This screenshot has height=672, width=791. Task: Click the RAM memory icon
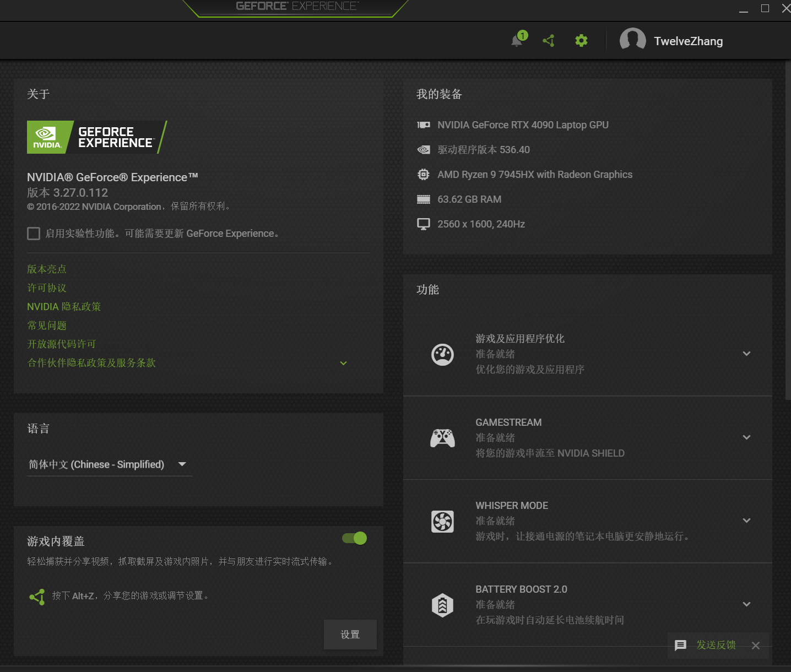pyautogui.click(x=424, y=199)
